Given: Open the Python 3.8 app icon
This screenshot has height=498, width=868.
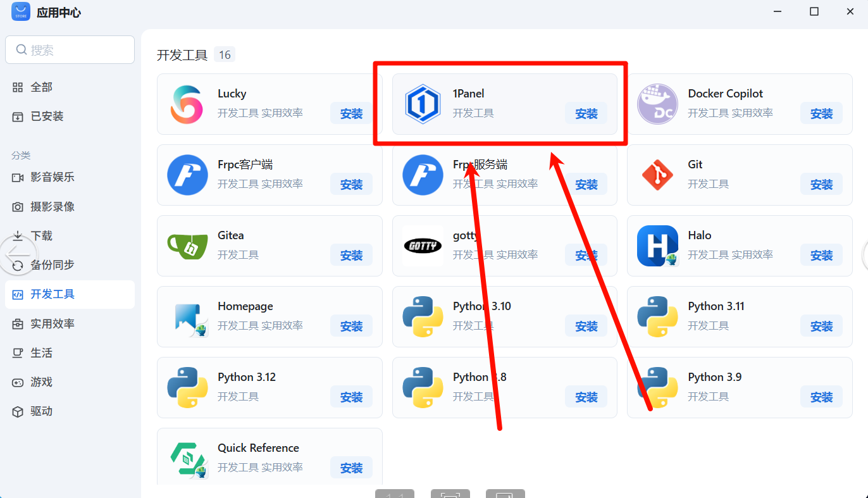Looking at the screenshot, I should [423, 387].
